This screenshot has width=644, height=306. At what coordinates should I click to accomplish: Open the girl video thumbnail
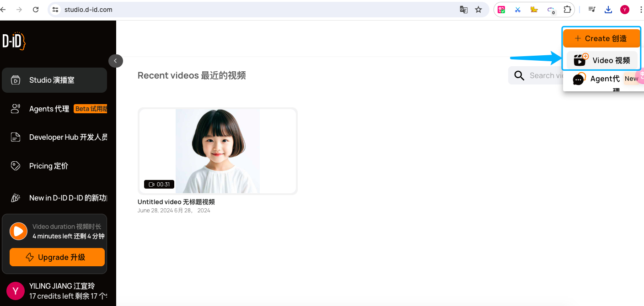coord(218,151)
